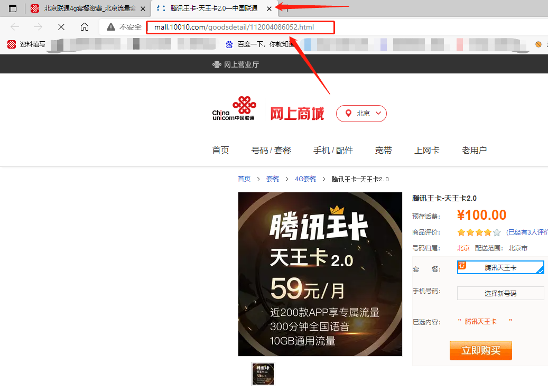Click the red Unicom icon beside 资料填写
This screenshot has width=548, height=392.
(12, 44)
